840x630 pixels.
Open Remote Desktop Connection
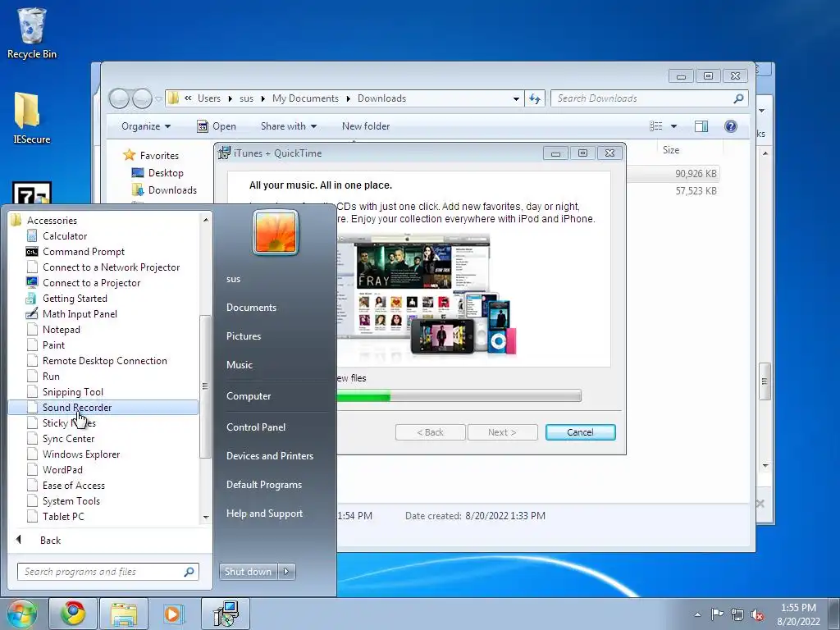point(104,361)
